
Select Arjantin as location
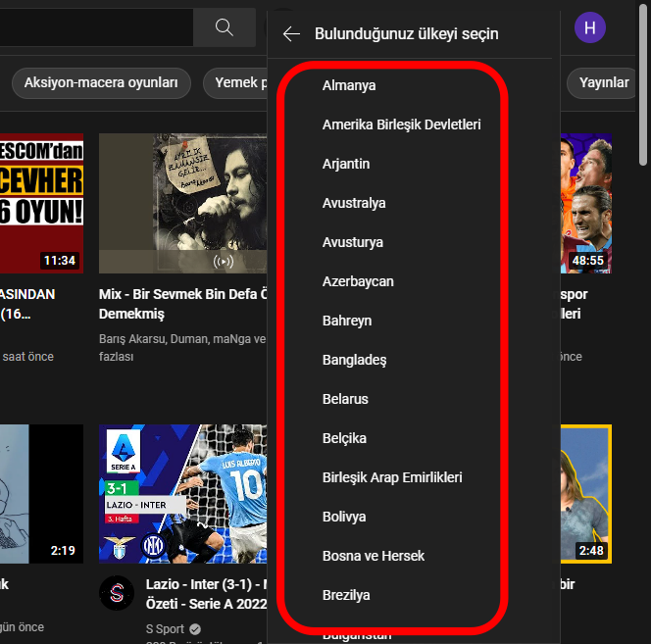pos(346,164)
